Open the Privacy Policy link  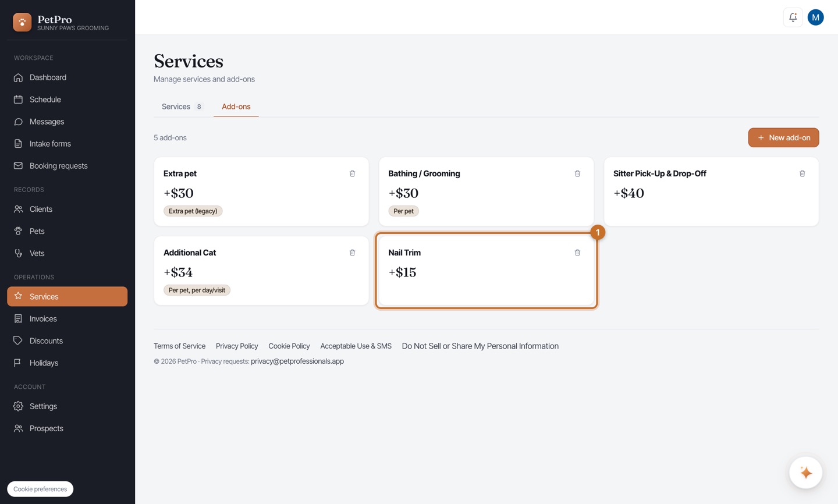click(x=237, y=346)
